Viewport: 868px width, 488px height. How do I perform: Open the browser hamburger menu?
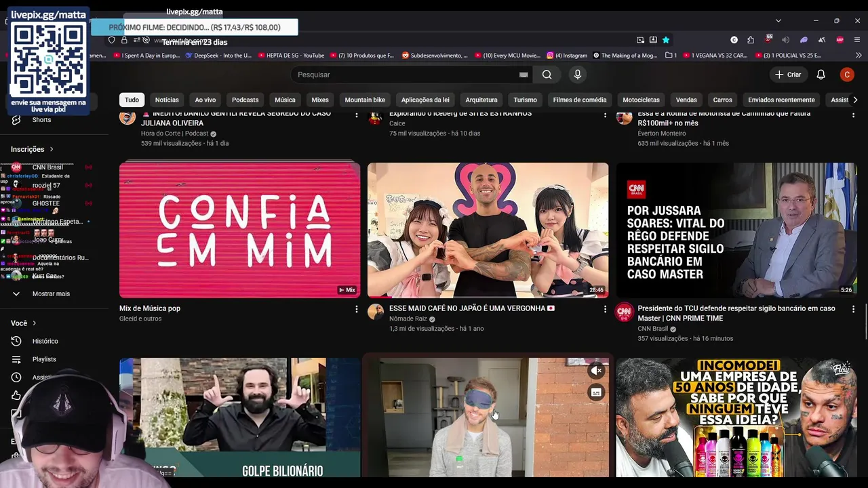tap(857, 40)
